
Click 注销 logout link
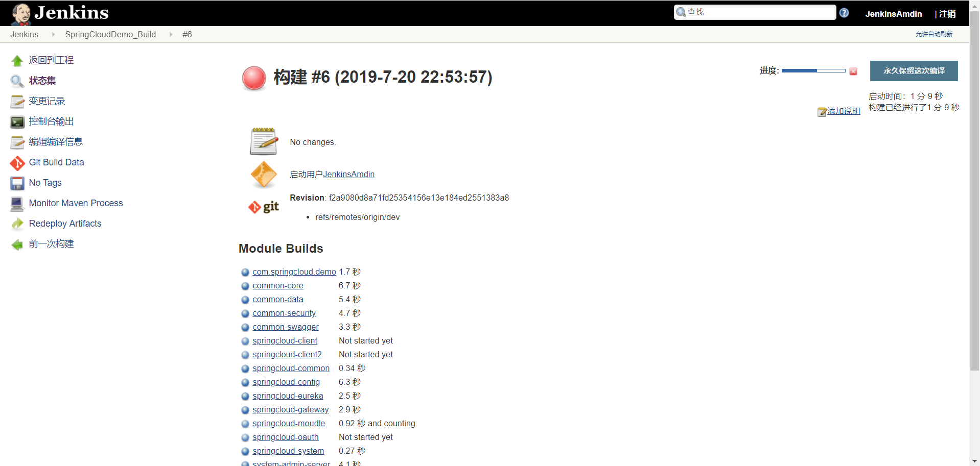(x=947, y=14)
